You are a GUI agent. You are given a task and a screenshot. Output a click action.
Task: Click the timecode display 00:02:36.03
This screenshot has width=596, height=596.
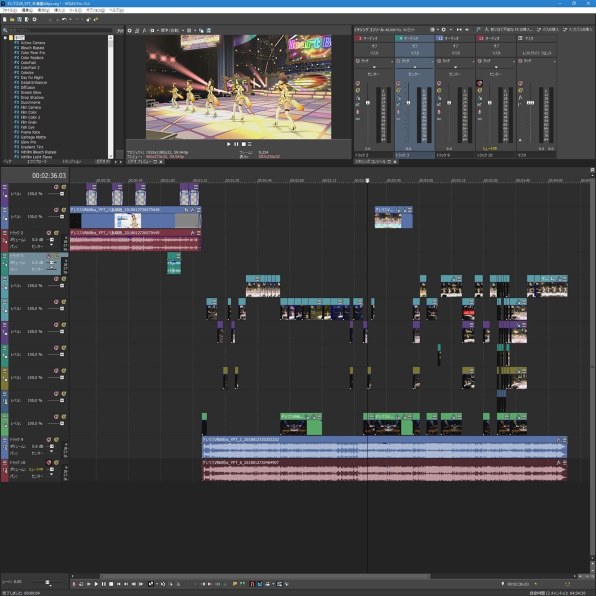[x=49, y=175]
